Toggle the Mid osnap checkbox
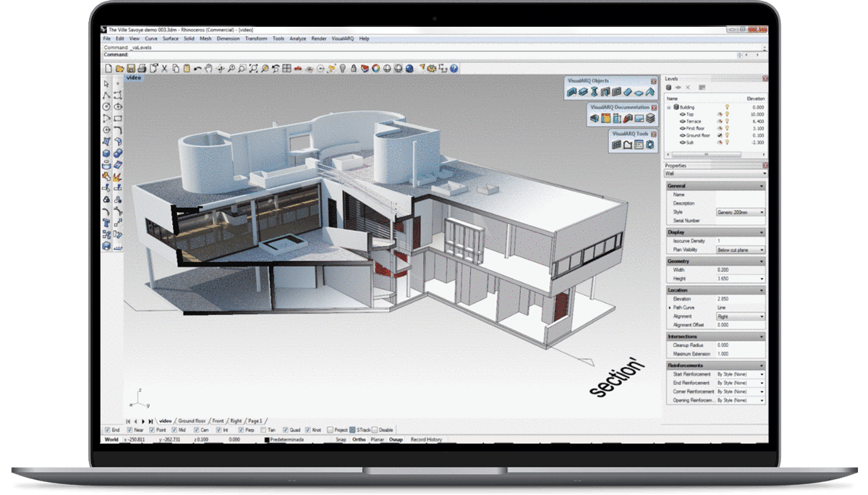The height and width of the screenshot is (495, 868). (174, 430)
